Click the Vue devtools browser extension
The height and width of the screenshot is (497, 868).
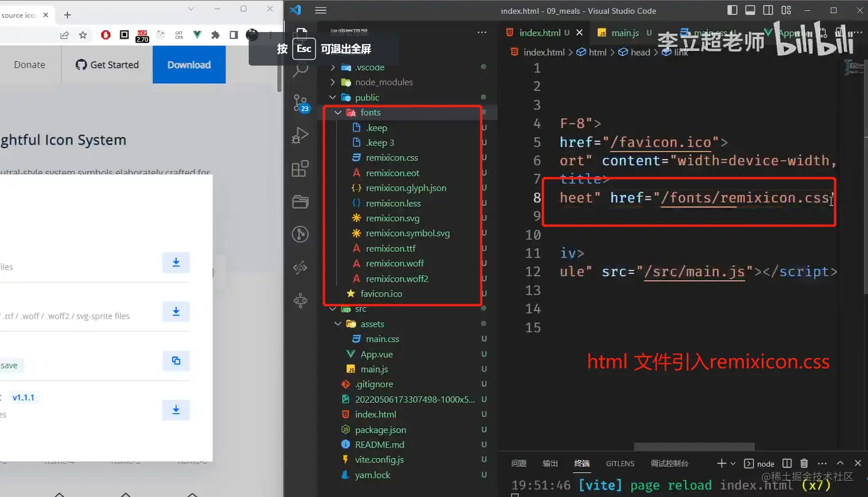[197, 35]
